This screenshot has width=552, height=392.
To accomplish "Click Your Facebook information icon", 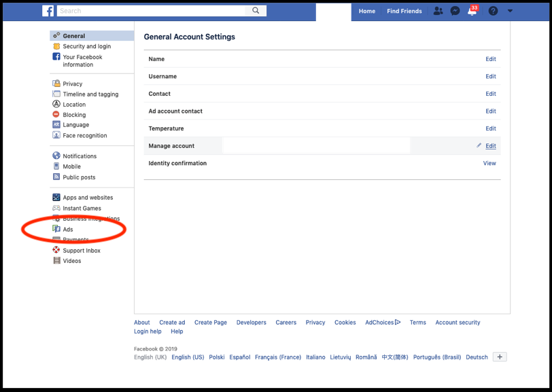I will pos(56,56).
